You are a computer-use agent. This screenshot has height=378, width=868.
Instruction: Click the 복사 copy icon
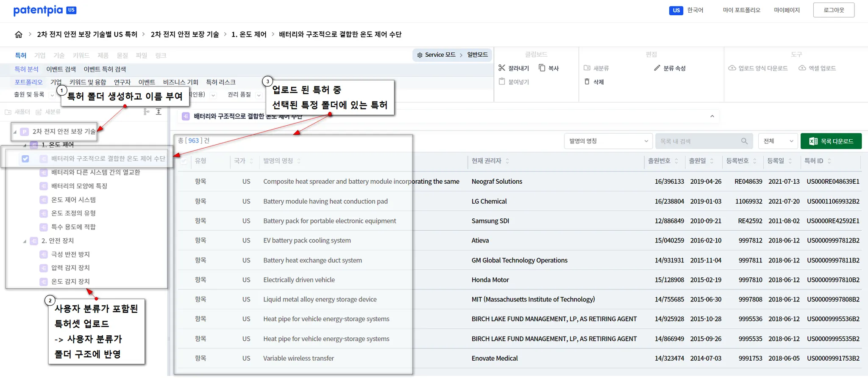pos(542,68)
